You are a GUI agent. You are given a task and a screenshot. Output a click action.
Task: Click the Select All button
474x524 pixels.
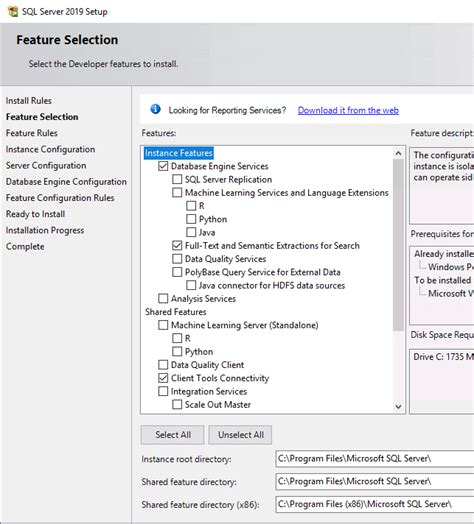172,435
